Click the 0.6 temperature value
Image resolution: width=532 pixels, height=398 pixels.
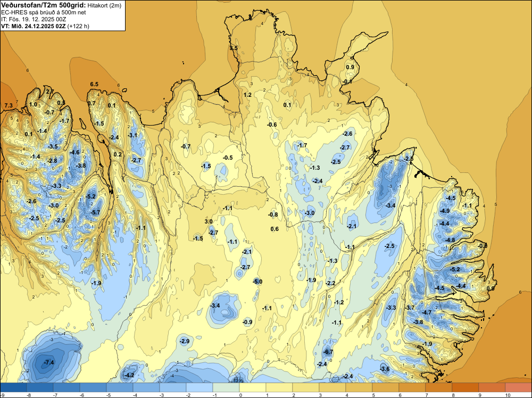[275, 229]
